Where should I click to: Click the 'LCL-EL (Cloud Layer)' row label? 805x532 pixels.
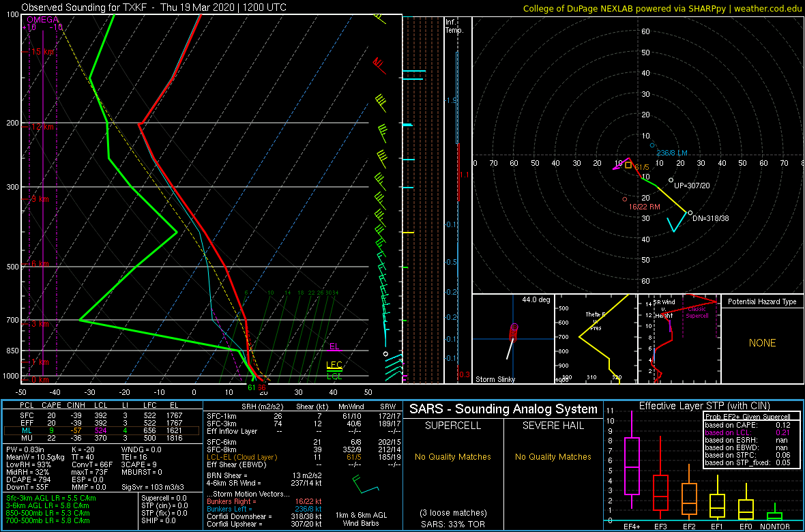point(241,458)
